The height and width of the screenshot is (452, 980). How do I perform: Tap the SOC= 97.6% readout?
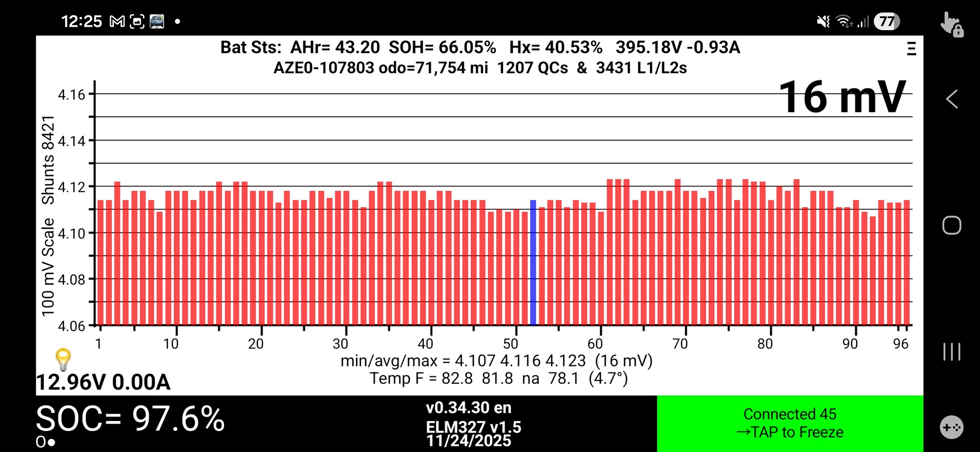(x=130, y=419)
